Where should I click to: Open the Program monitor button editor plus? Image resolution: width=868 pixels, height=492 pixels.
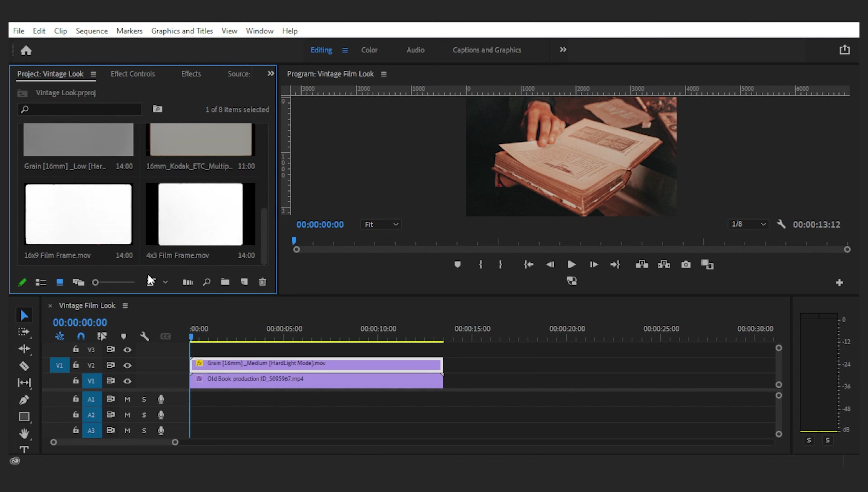tap(839, 282)
